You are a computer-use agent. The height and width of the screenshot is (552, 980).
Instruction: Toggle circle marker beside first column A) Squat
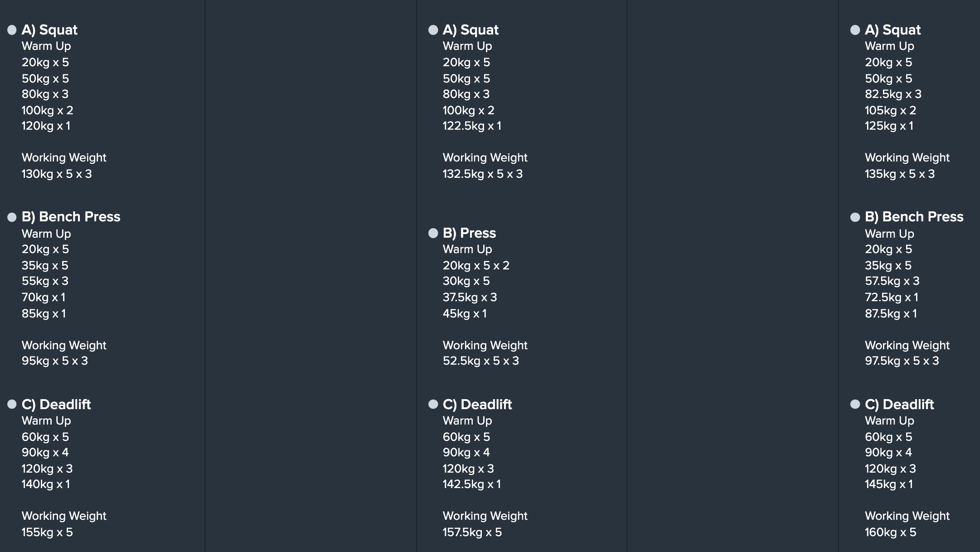(x=12, y=30)
